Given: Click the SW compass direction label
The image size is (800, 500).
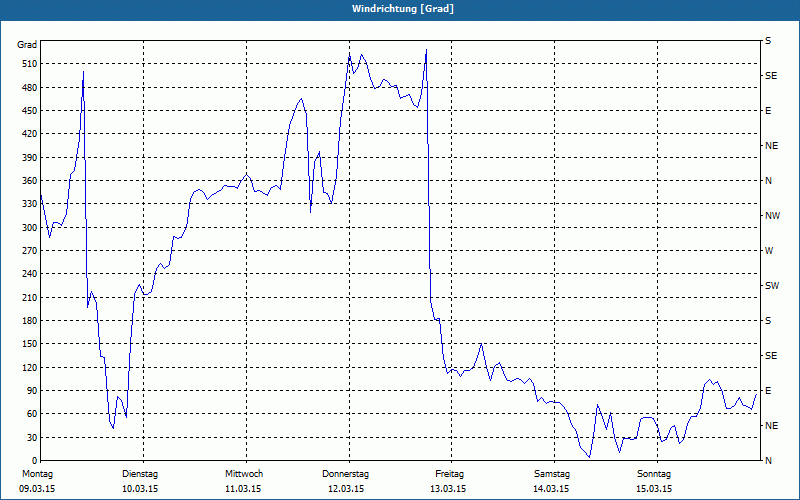Looking at the screenshot, I should [x=772, y=286].
